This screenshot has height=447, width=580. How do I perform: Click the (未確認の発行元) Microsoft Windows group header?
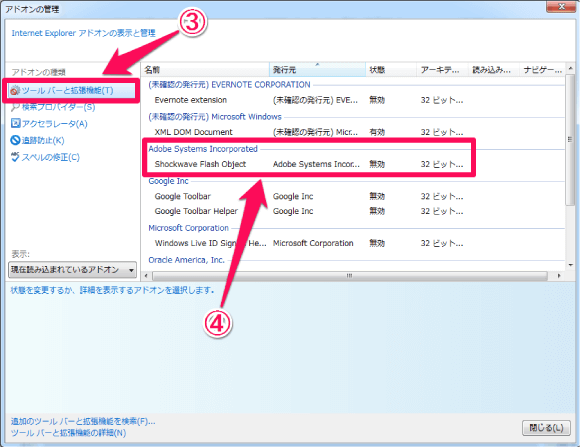click(x=215, y=117)
